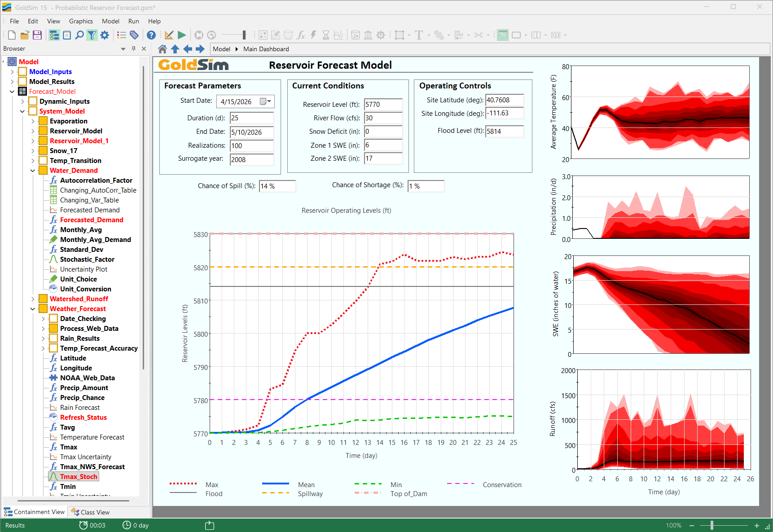Open model options with the gear icon

pyautogui.click(x=105, y=35)
